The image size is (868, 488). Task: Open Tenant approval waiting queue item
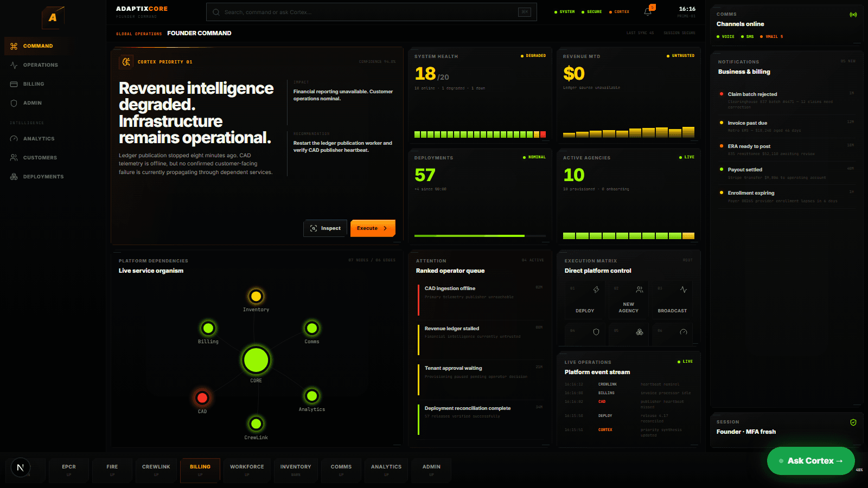(481, 379)
